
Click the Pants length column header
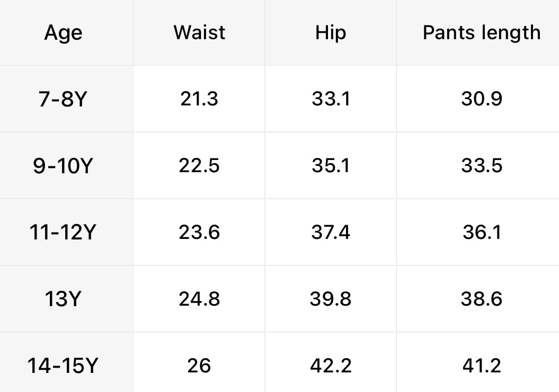(x=481, y=33)
